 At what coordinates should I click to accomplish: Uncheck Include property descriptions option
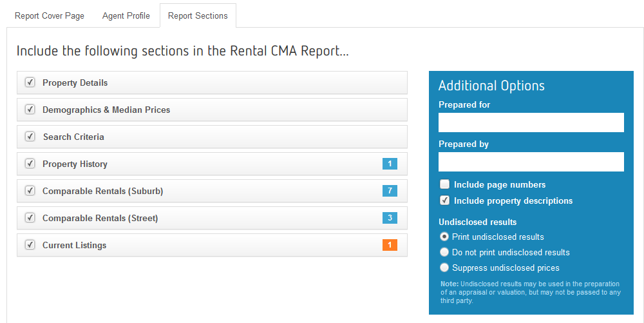point(444,201)
